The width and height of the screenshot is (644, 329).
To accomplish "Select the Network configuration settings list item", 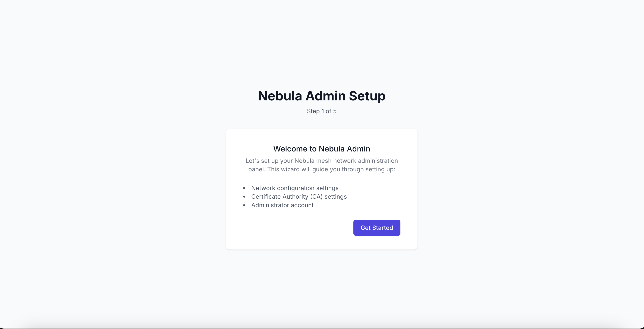I will (294, 188).
